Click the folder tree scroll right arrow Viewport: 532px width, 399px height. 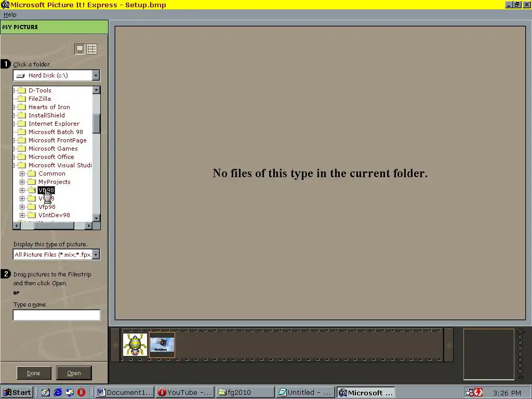pos(88,225)
